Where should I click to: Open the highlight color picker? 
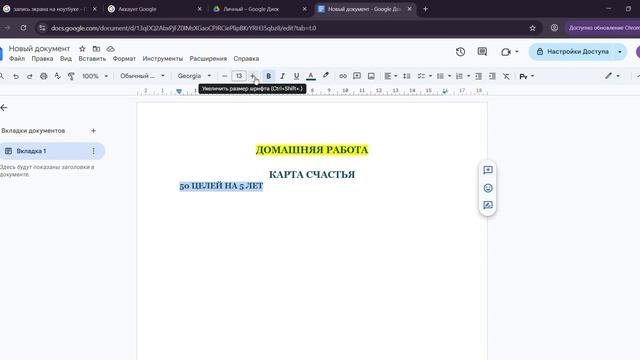[x=325, y=76]
